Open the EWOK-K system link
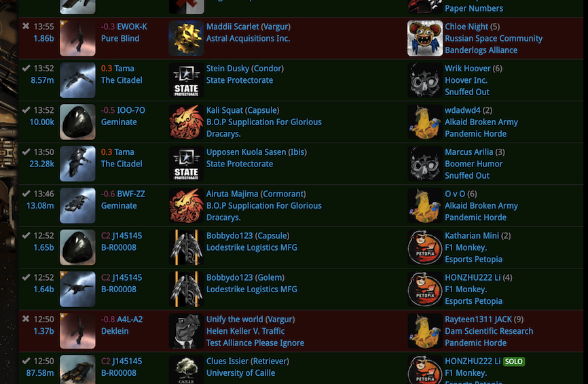The width and height of the screenshot is (588, 384). click(x=132, y=27)
